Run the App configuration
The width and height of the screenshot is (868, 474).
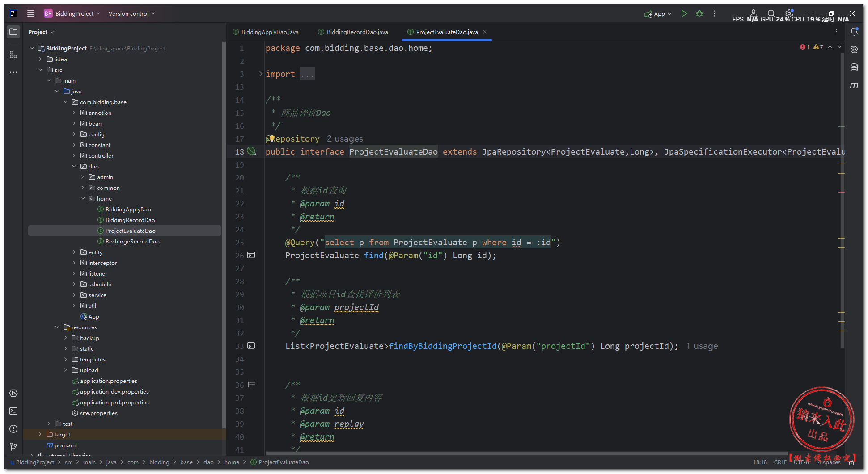click(684, 14)
